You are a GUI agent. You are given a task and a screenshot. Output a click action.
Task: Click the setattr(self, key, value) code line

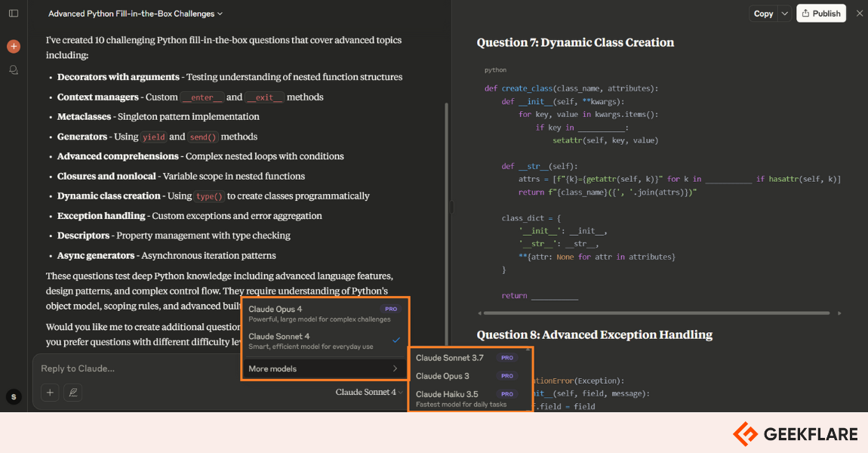tap(605, 140)
